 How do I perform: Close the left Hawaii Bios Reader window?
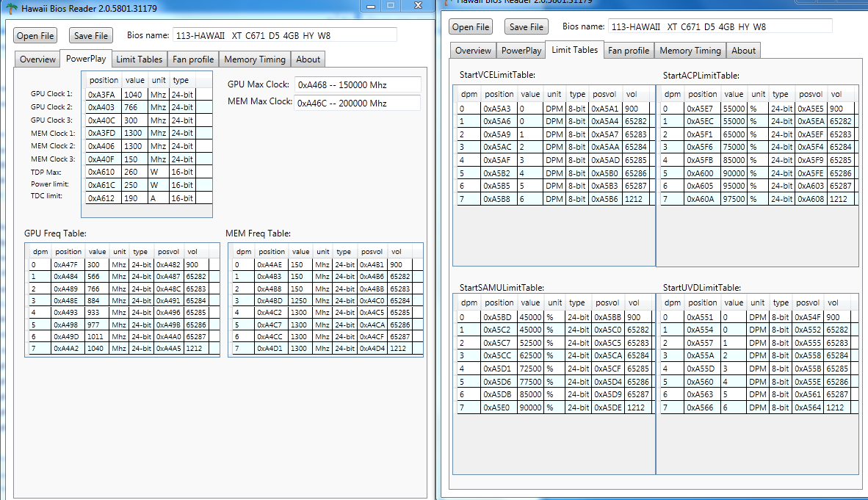[x=418, y=6]
